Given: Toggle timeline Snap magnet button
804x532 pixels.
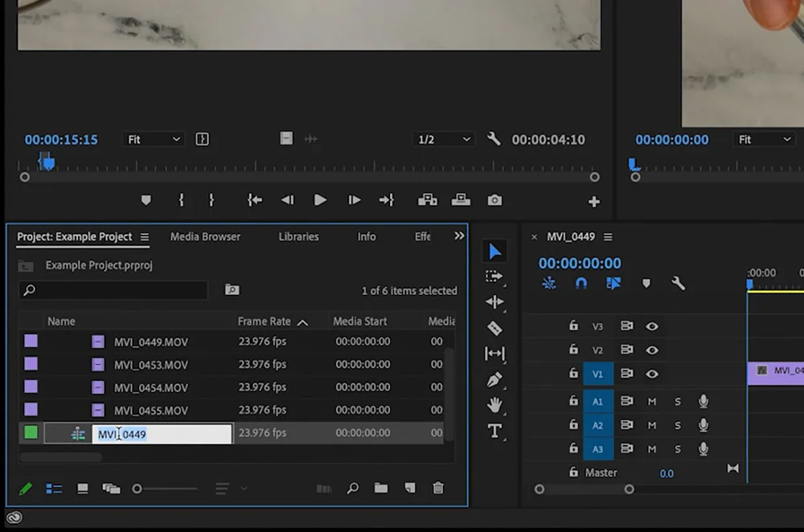Looking at the screenshot, I should tap(580, 283).
